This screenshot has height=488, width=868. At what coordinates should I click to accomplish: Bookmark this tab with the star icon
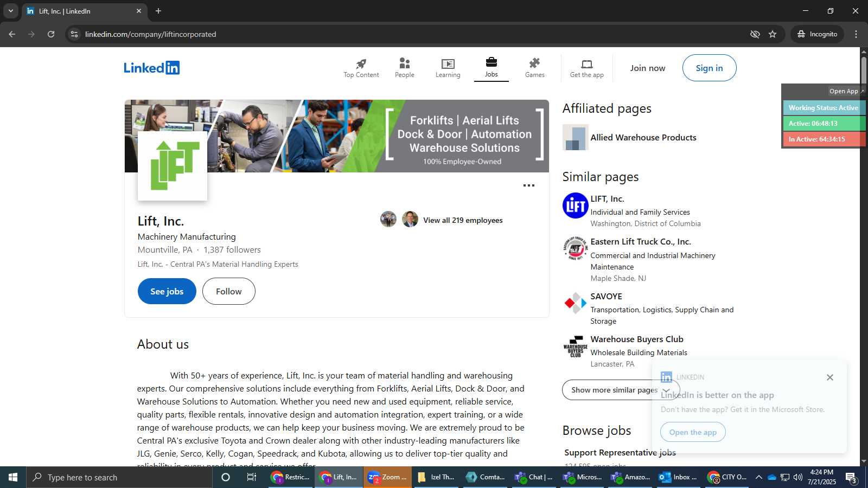pos(773,34)
